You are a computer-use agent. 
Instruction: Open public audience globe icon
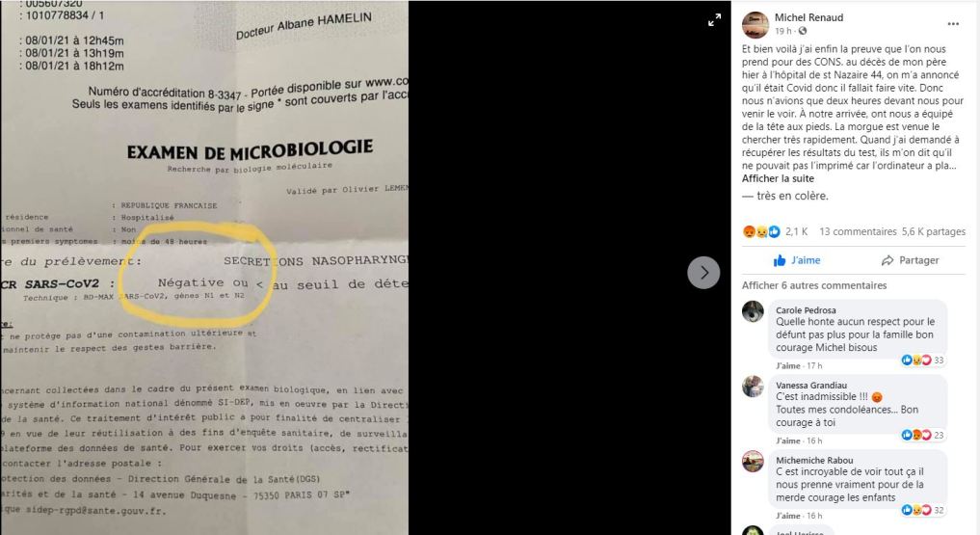click(803, 31)
